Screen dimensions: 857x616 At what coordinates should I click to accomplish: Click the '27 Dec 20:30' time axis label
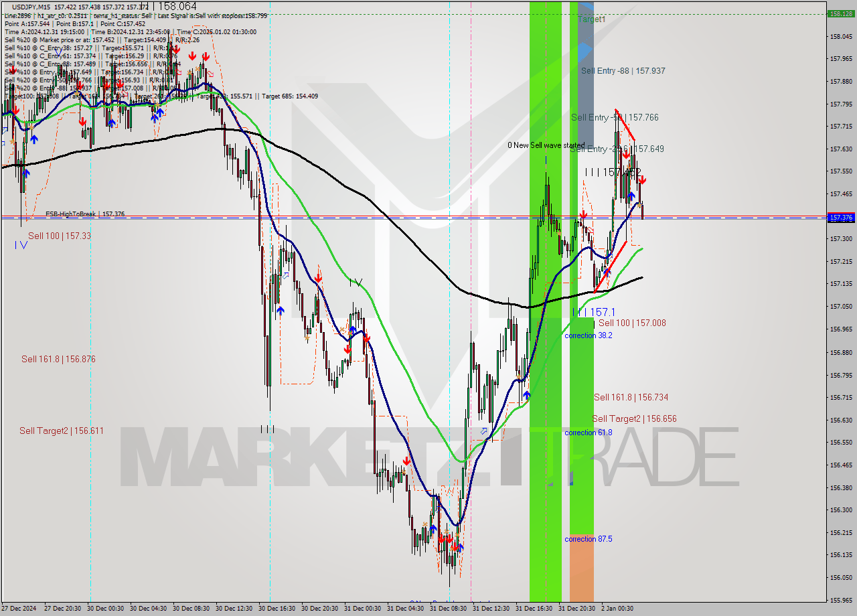coord(63,609)
